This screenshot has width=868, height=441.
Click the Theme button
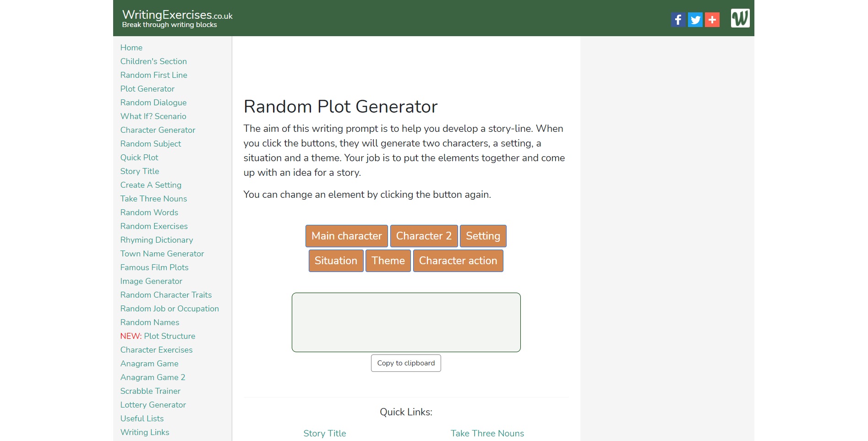tap(388, 261)
